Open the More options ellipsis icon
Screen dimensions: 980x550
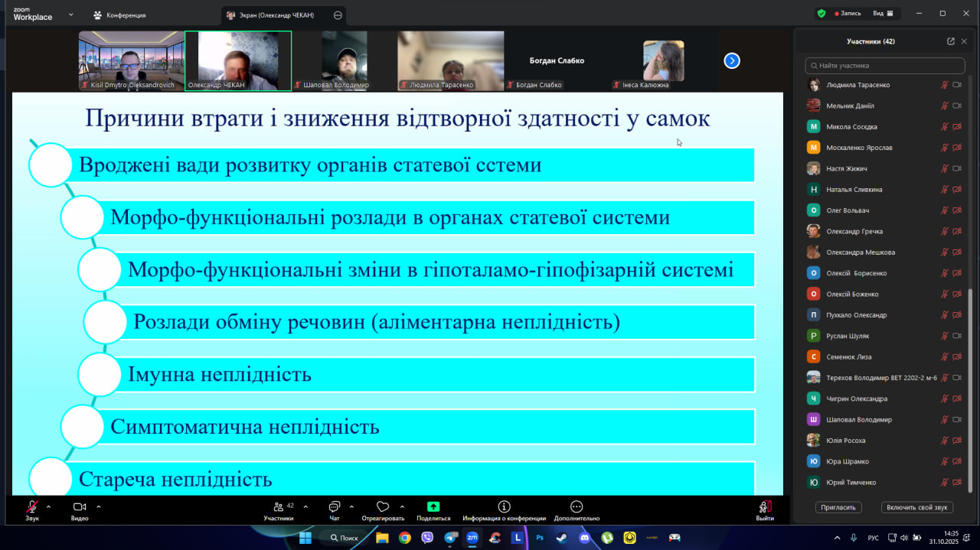click(x=577, y=507)
